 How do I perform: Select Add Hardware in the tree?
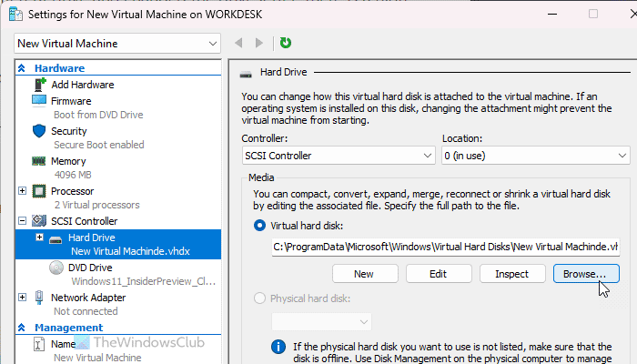point(83,85)
